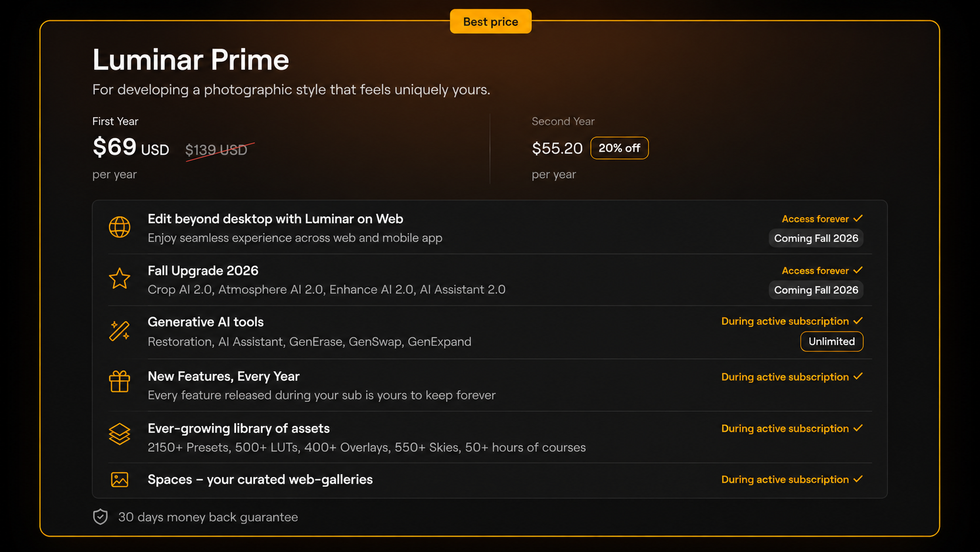Click Access forever checkmark for Luminar on Web
The height and width of the screenshot is (552, 980).
[x=858, y=218]
